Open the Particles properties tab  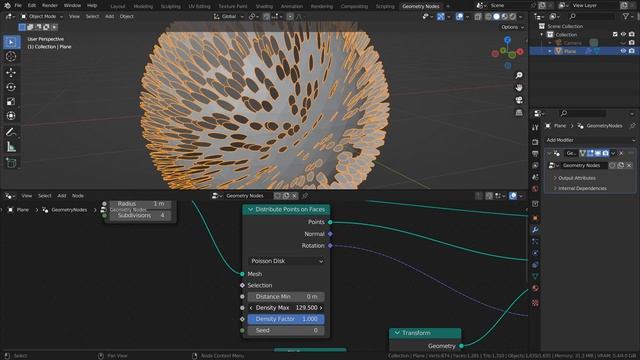click(x=535, y=241)
